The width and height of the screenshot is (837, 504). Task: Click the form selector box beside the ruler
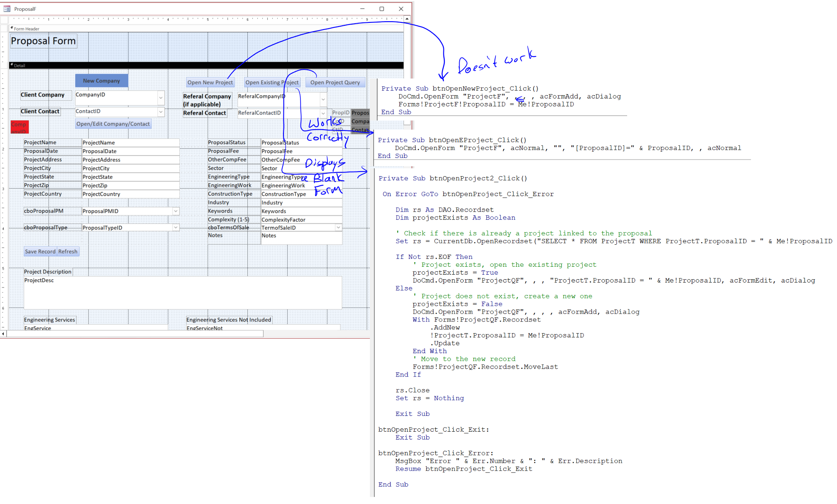point(4,20)
